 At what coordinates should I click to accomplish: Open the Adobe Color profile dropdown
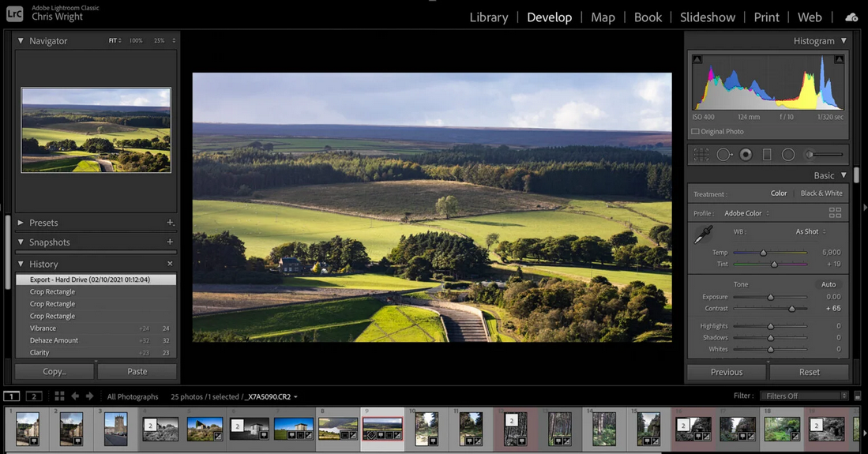pos(747,213)
